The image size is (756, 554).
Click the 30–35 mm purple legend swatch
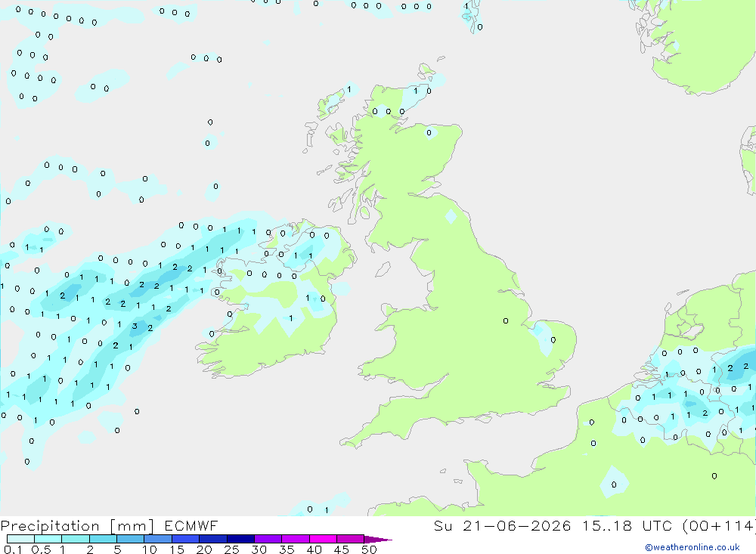coord(268,539)
